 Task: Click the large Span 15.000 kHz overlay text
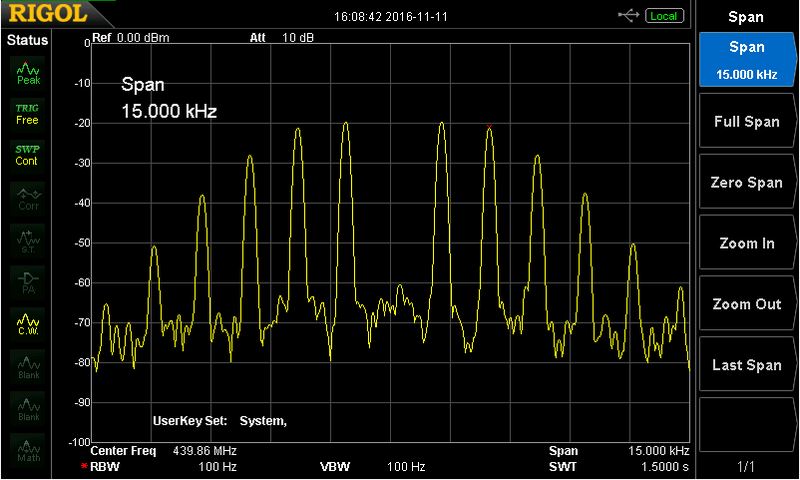(x=169, y=97)
